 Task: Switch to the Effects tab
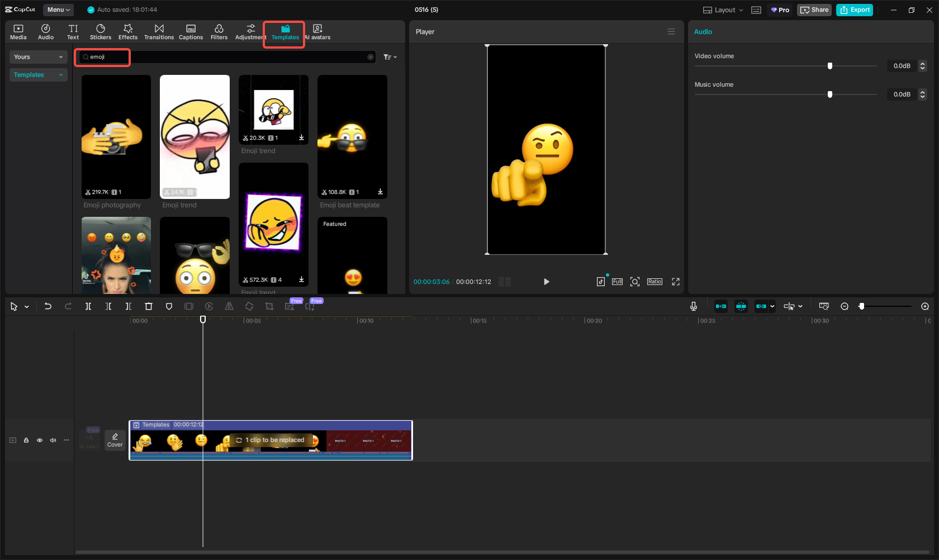tap(128, 32)
